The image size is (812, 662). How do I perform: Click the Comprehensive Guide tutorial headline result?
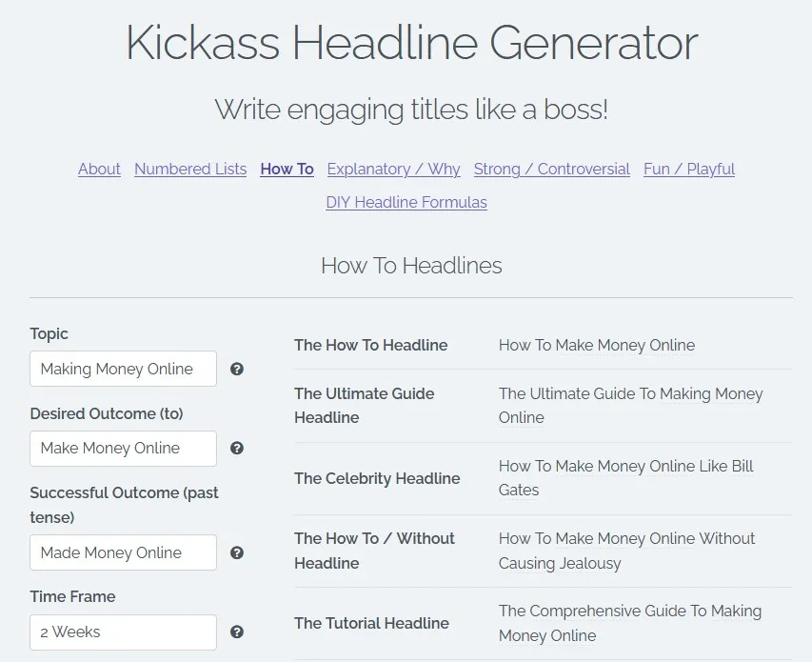(630, 623)
